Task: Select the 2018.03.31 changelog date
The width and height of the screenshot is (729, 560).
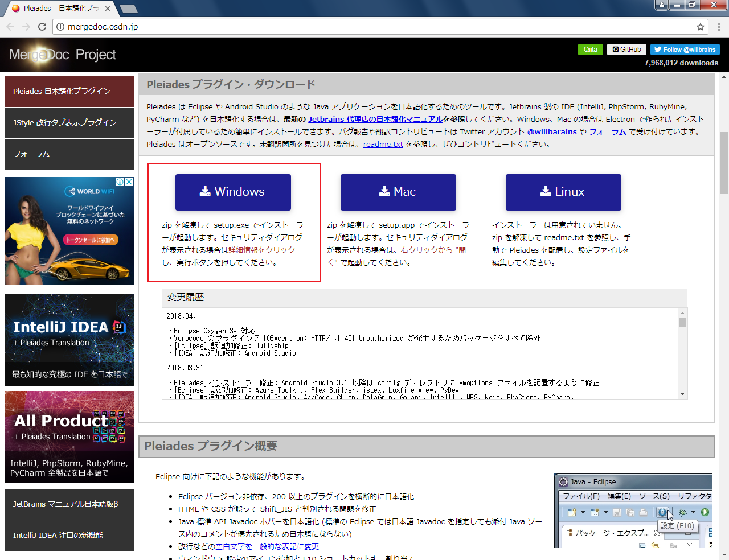Action: [x=185, y=368]
